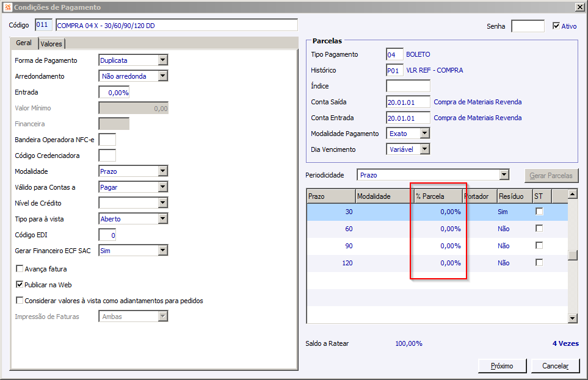Screen dimensions: 588x380
Task: Enable Considerar valores à vista como adiantamentos
Action: tap(20, 301)
